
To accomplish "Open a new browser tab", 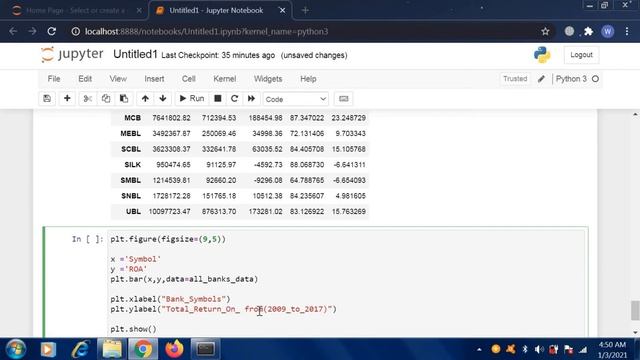I will (x=305, y=11).
